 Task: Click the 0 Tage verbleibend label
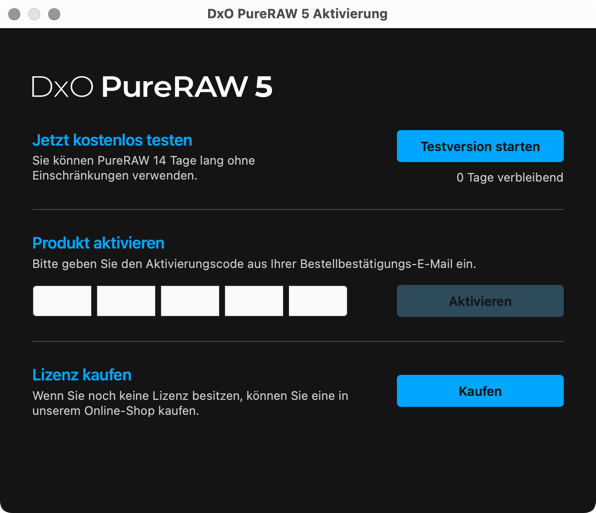tap(510, 177)
